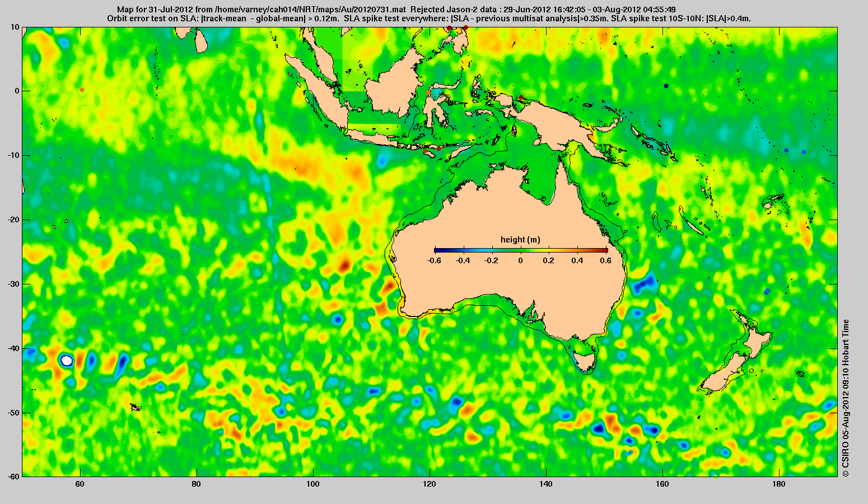Click the Tasmania landmass south of Australia

point(585,361)
